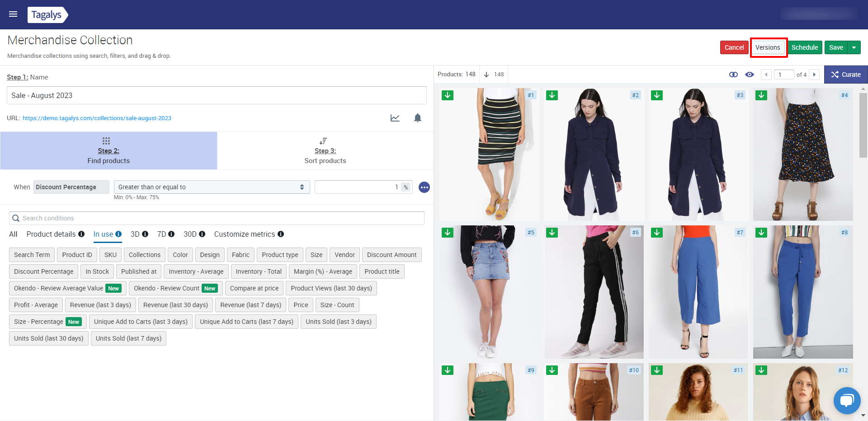This screenshot has height=421, width=868.
Task: Expand the Save button dropdown arrow
Action: point(854,47)
